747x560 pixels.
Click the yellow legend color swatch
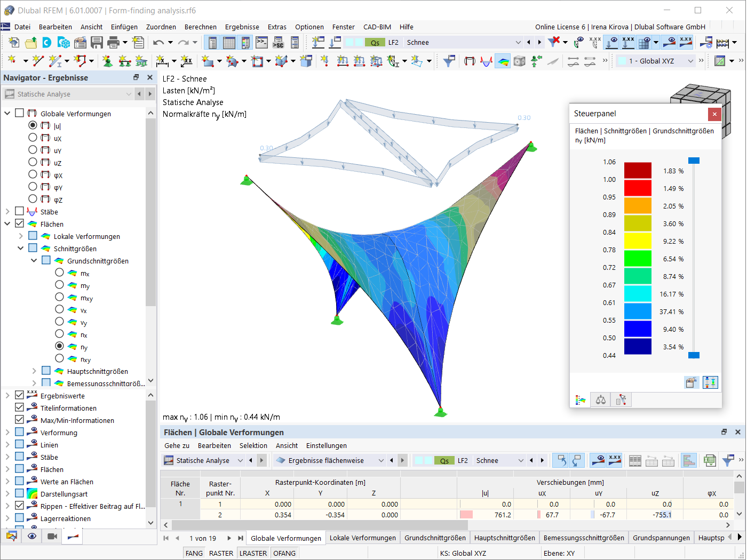pos(638,241)
